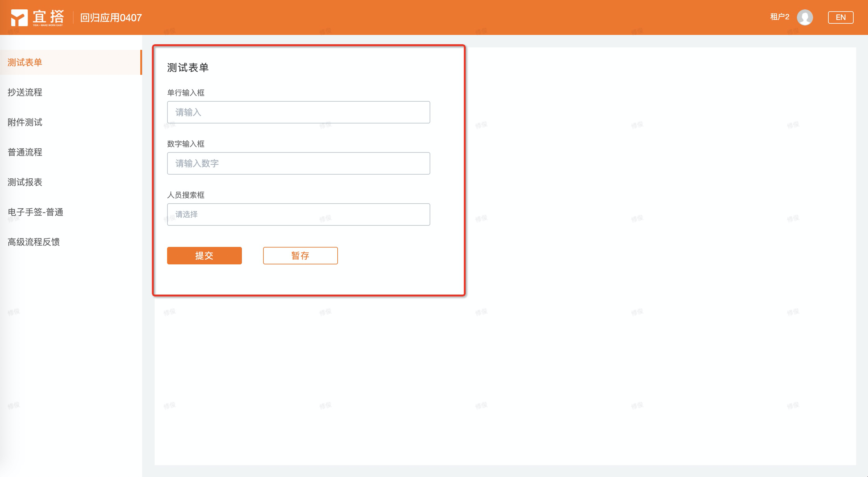The height and width of the screenshot is (477, 868).
Task: Click the 单行输入框 field label
Action: click(186, 93)
